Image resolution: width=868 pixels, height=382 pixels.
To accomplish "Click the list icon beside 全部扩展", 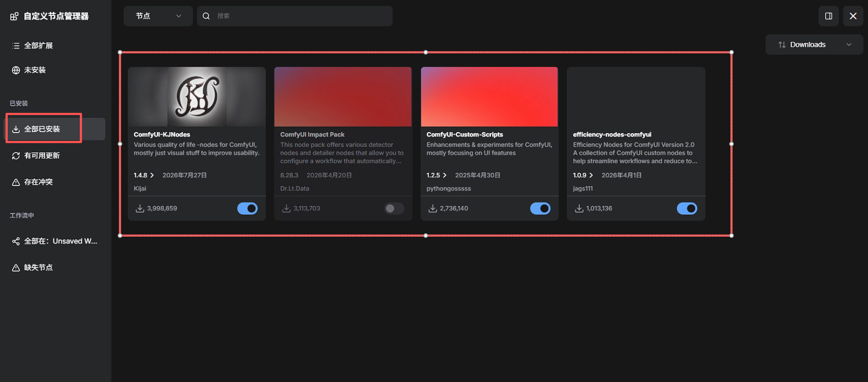I will 16,46.
